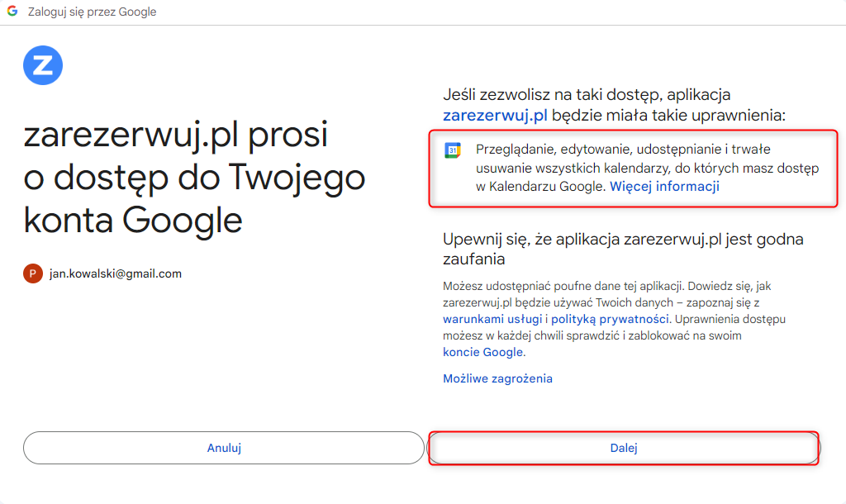Open the "warunkami usługi" terms link

(x=492, y=319)
